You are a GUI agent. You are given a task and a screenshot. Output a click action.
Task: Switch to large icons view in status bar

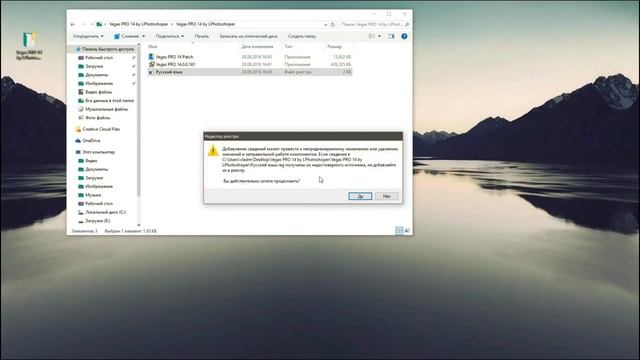(x=407, y=231)
